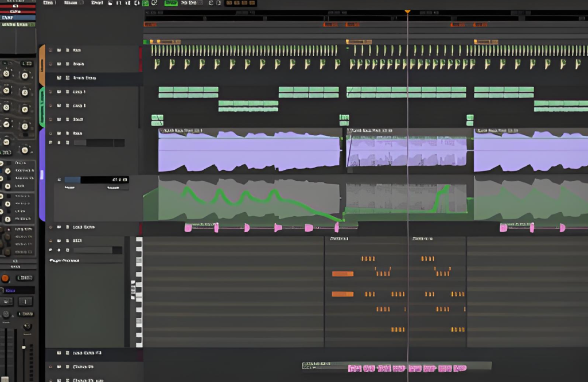This screenshot has height=382, width=588.
Task: Toggle power on the purple waveform audio track
Action: [x=50, y=133]
